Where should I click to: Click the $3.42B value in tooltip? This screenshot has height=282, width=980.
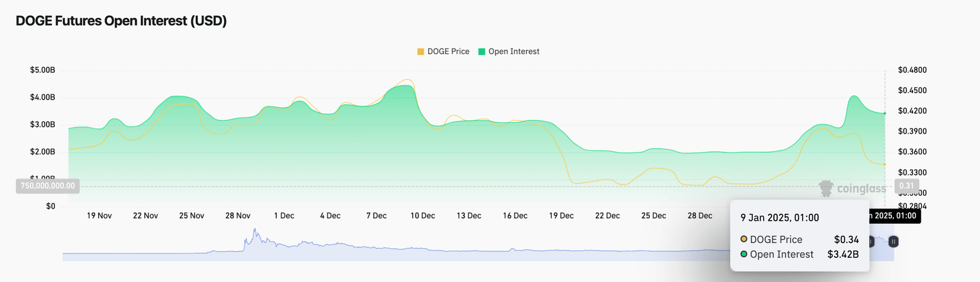pos(843,255)
